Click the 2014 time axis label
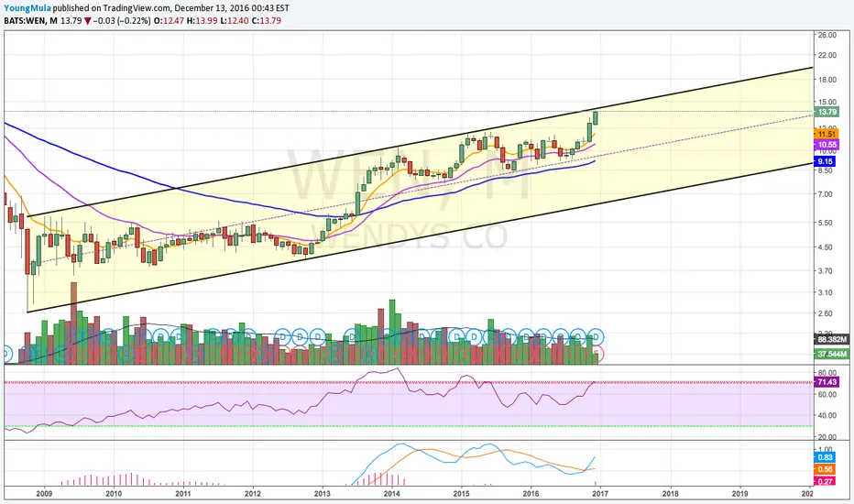The width and height of the screenshot is (854, 504). (391, 494)
